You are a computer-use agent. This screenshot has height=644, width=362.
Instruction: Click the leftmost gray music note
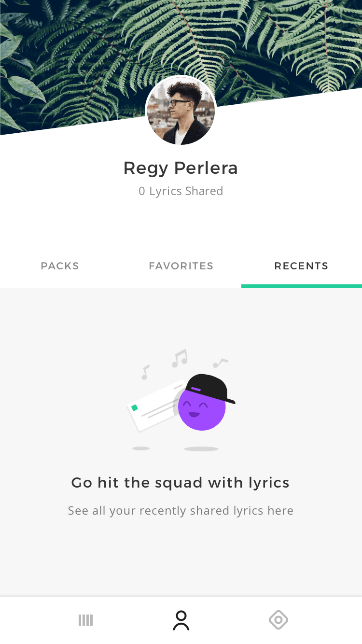point(145,372)
